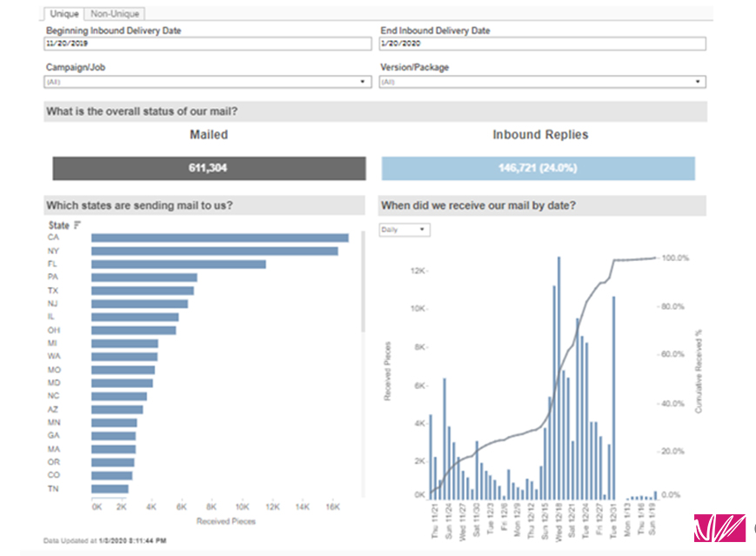Select the MI state bar
Screen dimensions: 756x556
[x=125, y=344]
